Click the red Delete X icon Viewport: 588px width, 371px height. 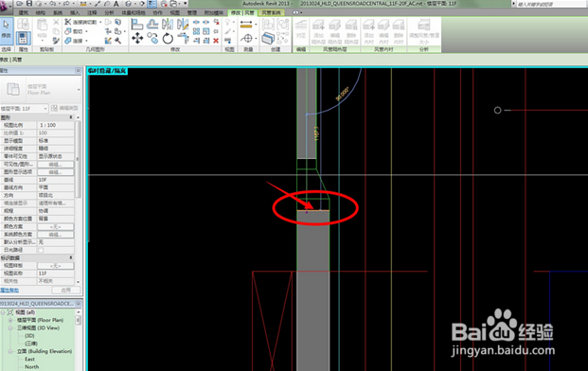pos(216,41)
